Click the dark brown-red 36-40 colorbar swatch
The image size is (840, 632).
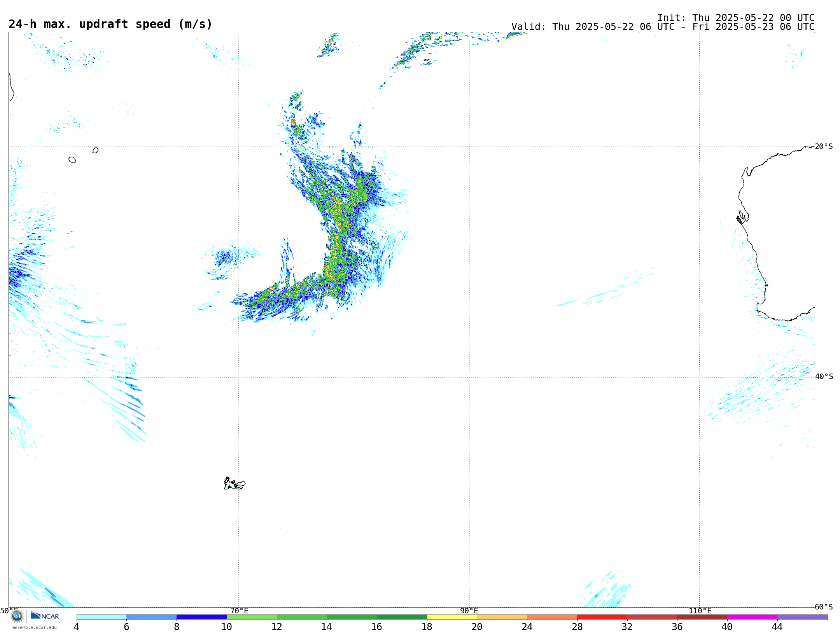702,617
